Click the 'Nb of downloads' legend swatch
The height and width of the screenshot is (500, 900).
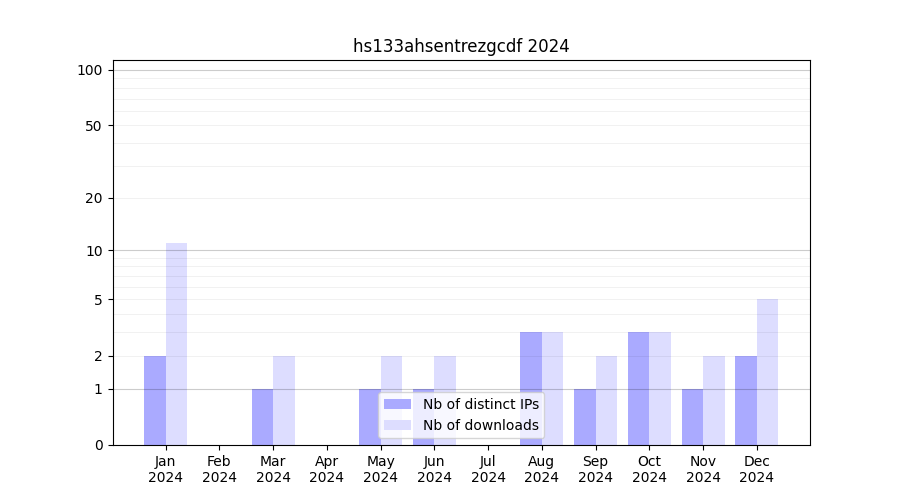click(397, 425)
